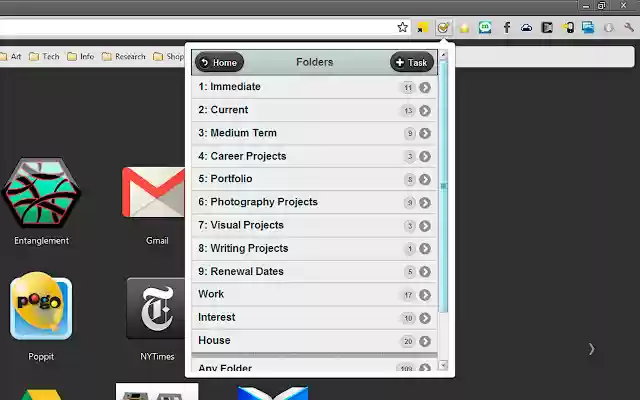The width and height of the screenshot is (640, 400).
Task: Expand arrow on 3: Medium Term row
Action: (x=425, y=133)
